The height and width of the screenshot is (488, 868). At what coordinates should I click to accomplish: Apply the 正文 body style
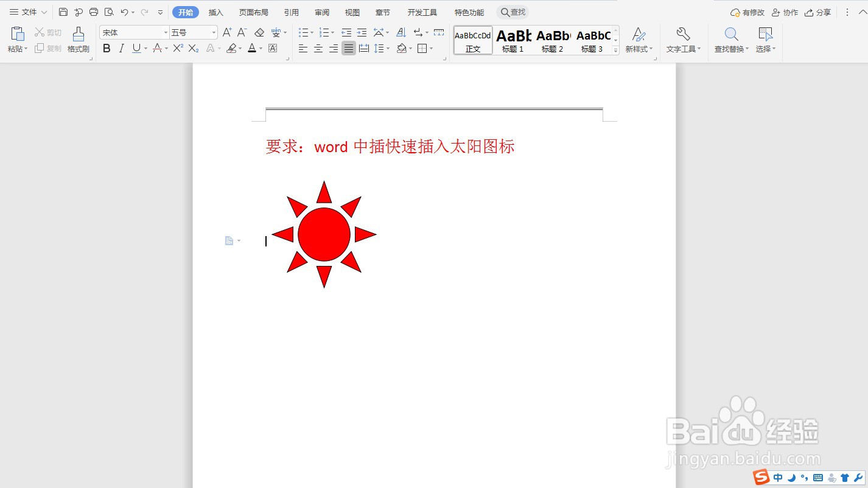tap(473, 41)
